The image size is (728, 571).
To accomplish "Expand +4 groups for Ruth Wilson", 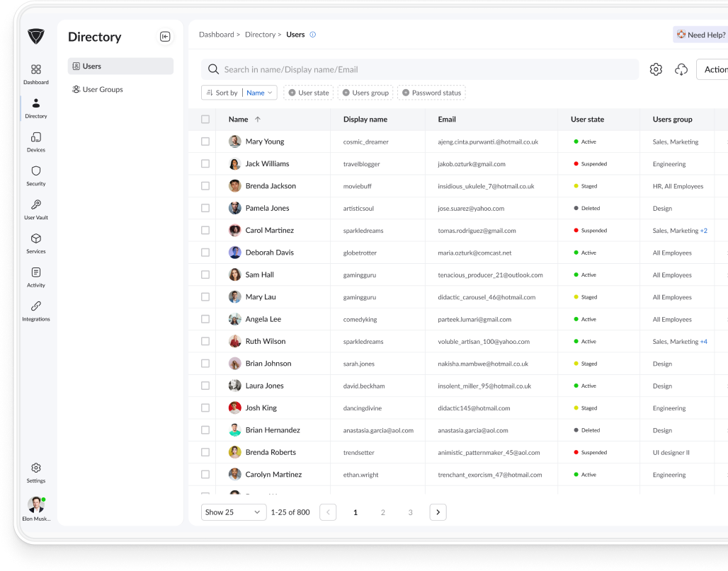I will pos(704,341).
